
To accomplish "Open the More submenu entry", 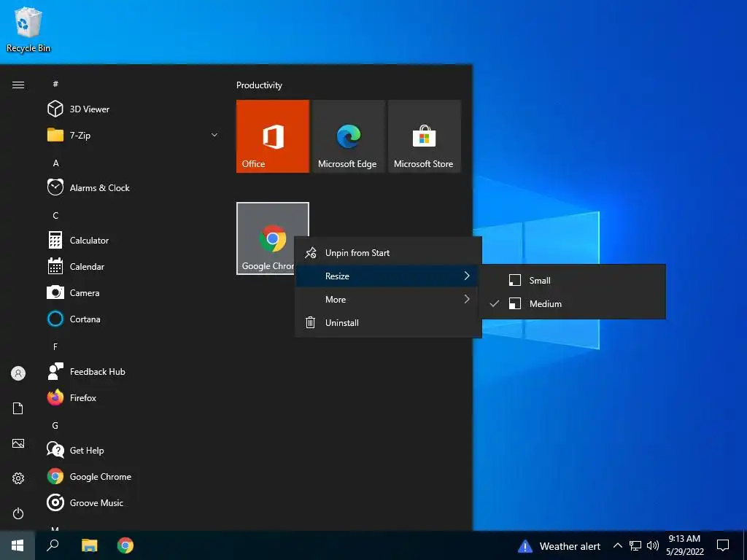I will click(x=388, y=300).
